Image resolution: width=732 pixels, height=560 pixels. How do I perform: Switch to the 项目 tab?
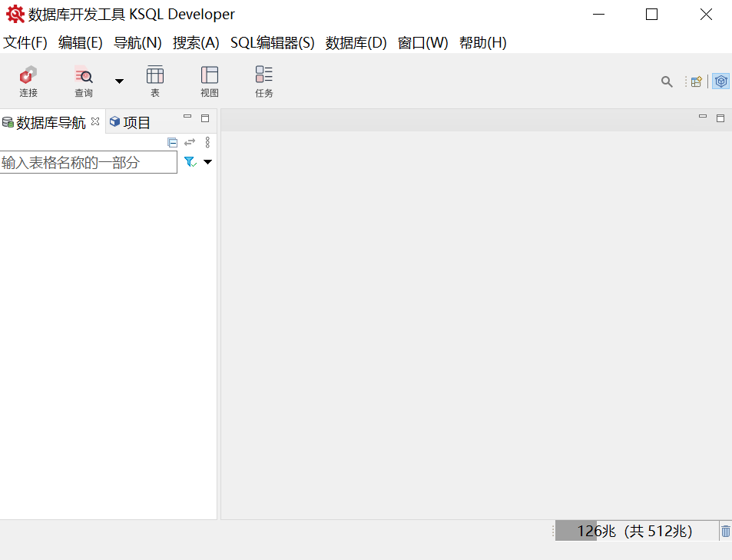click(x=135, y=121)
